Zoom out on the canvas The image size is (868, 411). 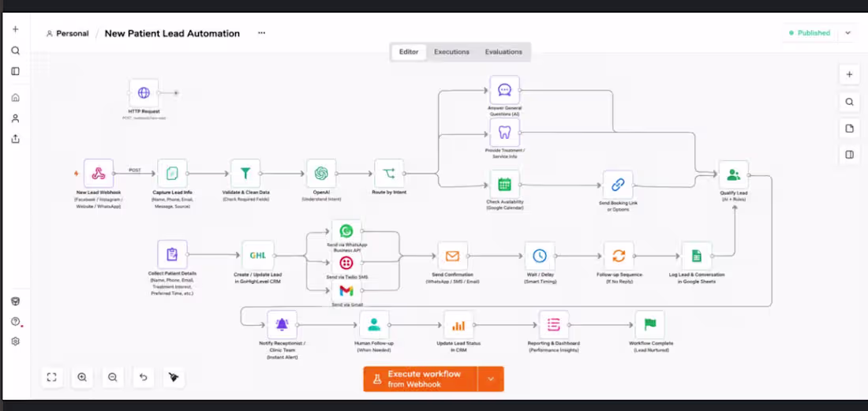coord(113,377)
